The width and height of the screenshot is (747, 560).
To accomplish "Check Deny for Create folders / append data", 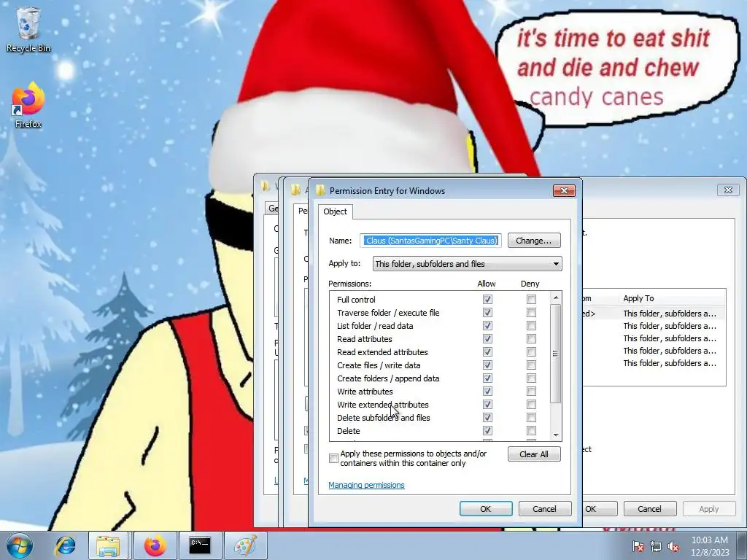I will click(x=531, y=378).
